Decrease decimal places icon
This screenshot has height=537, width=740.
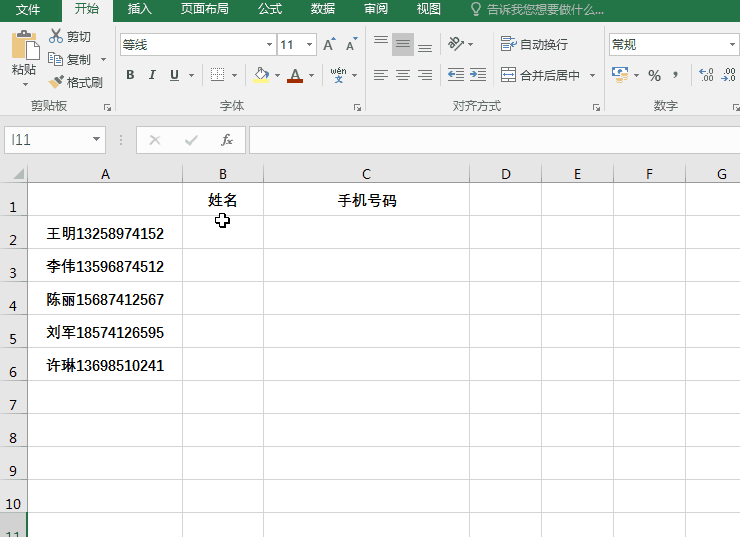click(x=729, y=75)
